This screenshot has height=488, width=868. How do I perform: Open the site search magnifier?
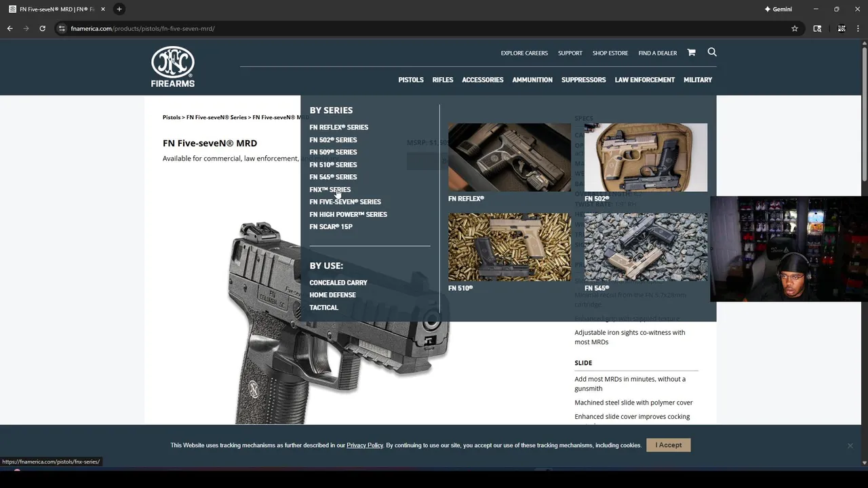click(x=712, y=52)
